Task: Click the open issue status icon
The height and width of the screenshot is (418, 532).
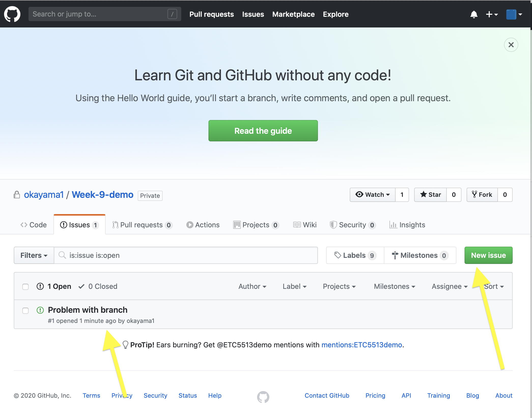Action: coord(40,310)
